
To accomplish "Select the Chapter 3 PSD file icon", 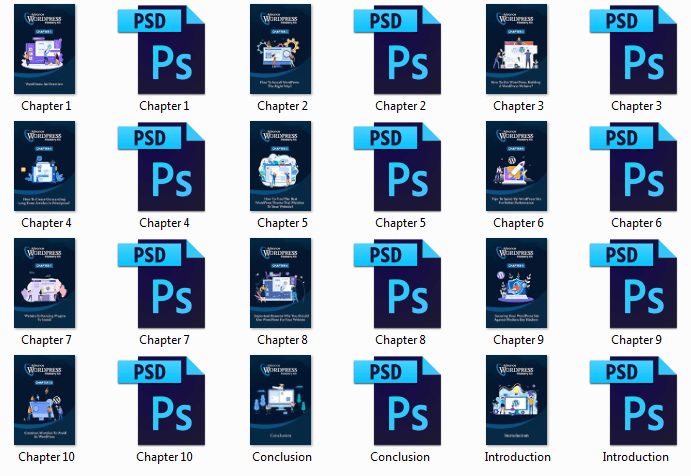I will pos(633,49).
